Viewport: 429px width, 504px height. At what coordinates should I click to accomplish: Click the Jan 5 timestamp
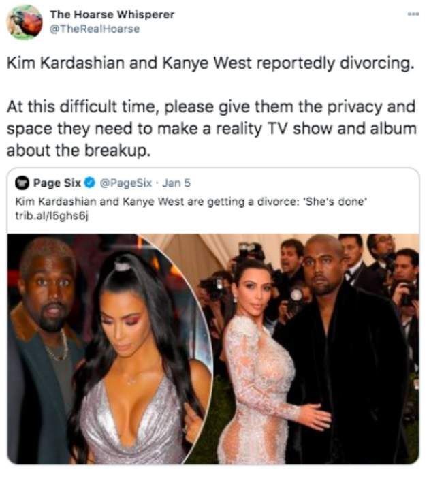176,183
